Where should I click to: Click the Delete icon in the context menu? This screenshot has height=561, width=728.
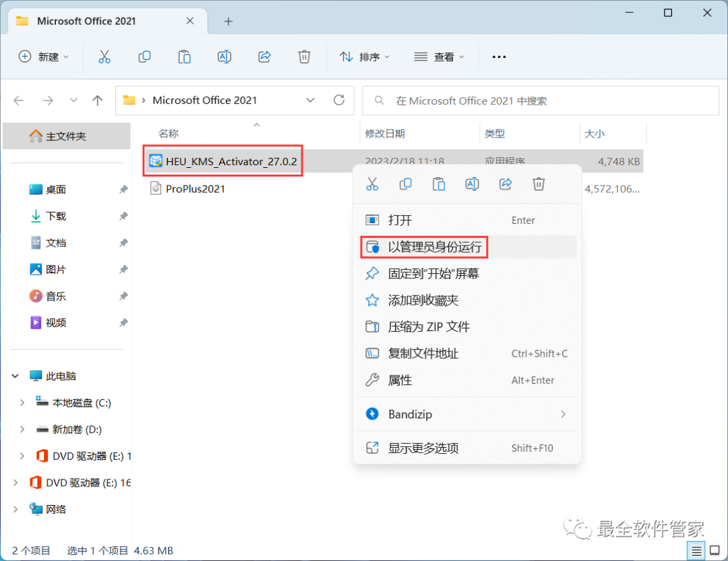pyautogui.click(x=539, y=184)
